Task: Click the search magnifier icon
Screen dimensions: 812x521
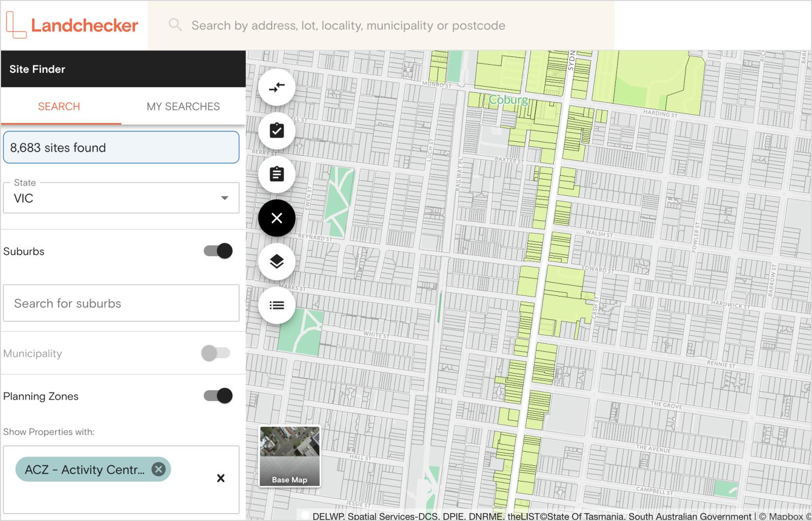Action: click(175, 25)
